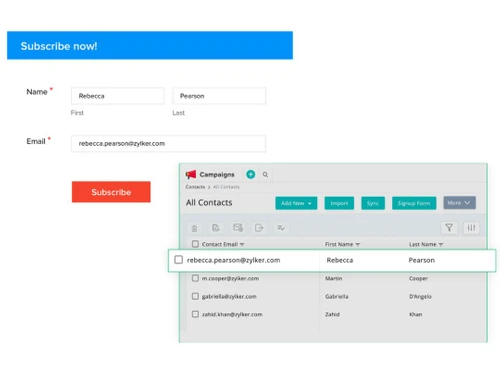Sort using the Last Name column arrow
500x375 pixels.
pyautogui.click(x=441, y=245)
